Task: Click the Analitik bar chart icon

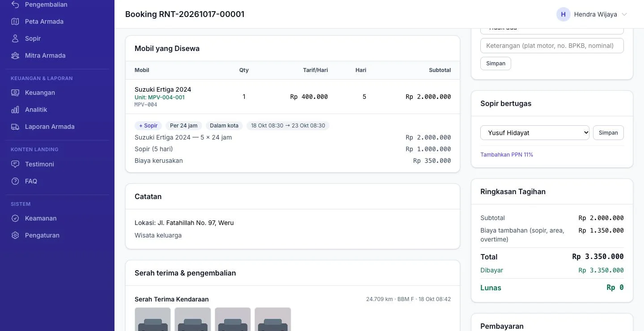Action: point(15,110)
